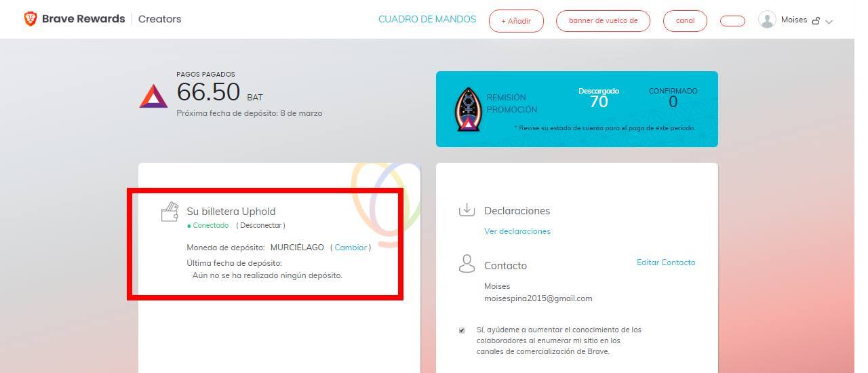
Task: Expand the account menu chevron
Action: pyautogui.click(x=829, y=22)
